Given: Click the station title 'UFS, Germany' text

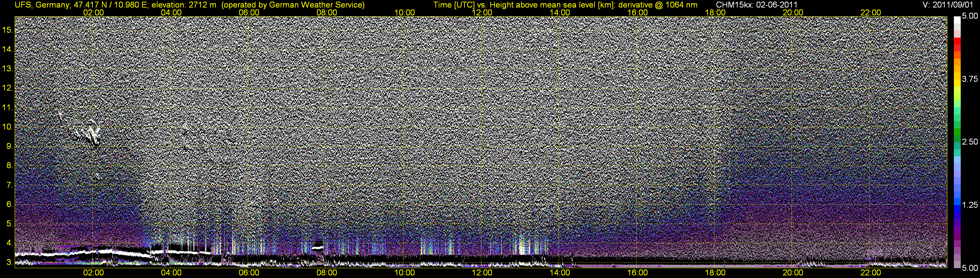Looking at the screenshot, I should [41, 5].
